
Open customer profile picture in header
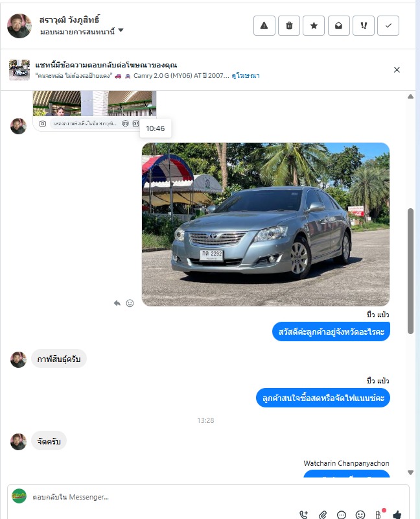(x=19, y=26)
